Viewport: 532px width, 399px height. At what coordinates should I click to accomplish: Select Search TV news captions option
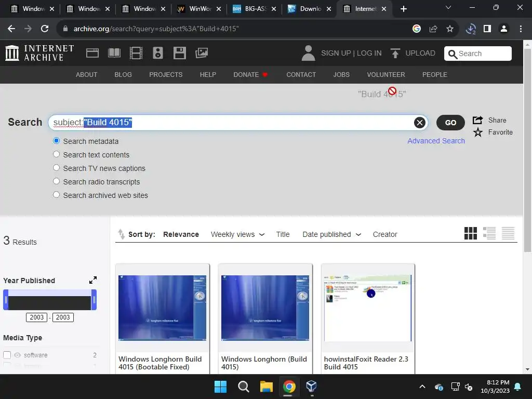coord(56,168)
